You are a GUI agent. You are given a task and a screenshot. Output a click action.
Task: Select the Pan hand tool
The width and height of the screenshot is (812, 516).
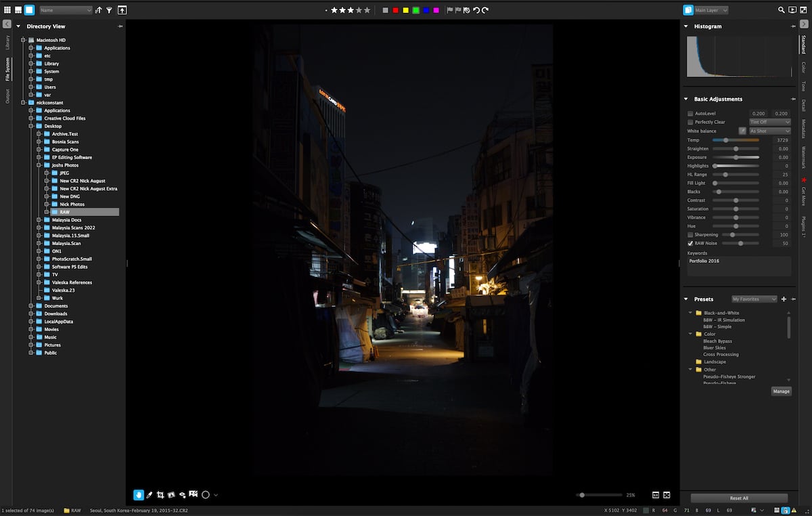(139, 494)
